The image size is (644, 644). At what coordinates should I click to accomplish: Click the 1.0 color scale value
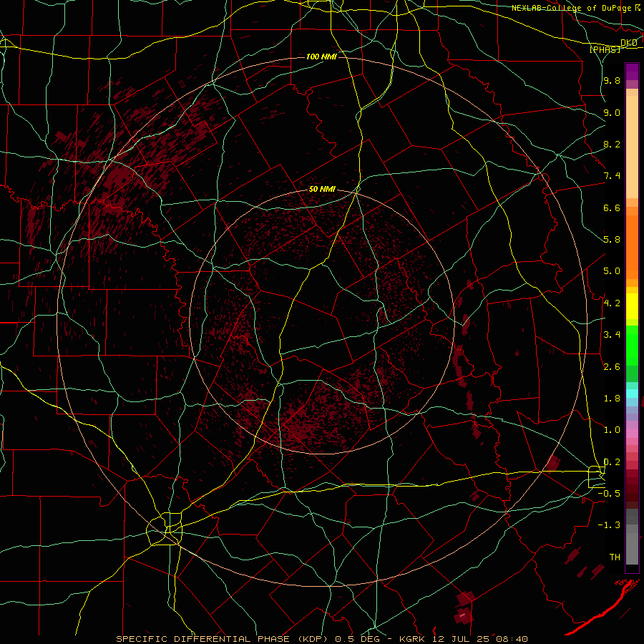(612, 430)
